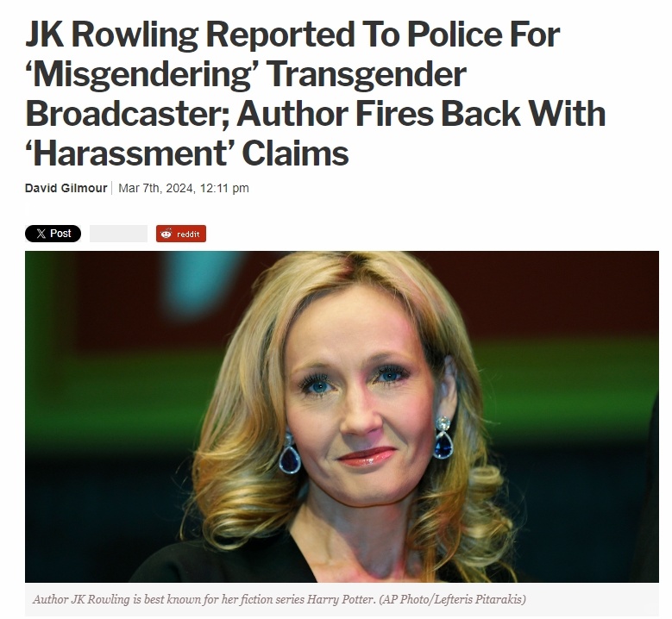This screenshot has height=619, width=672.
Task: Click the 'JK Rowling Reported To Police' headline line
Action: click(292, 34)
